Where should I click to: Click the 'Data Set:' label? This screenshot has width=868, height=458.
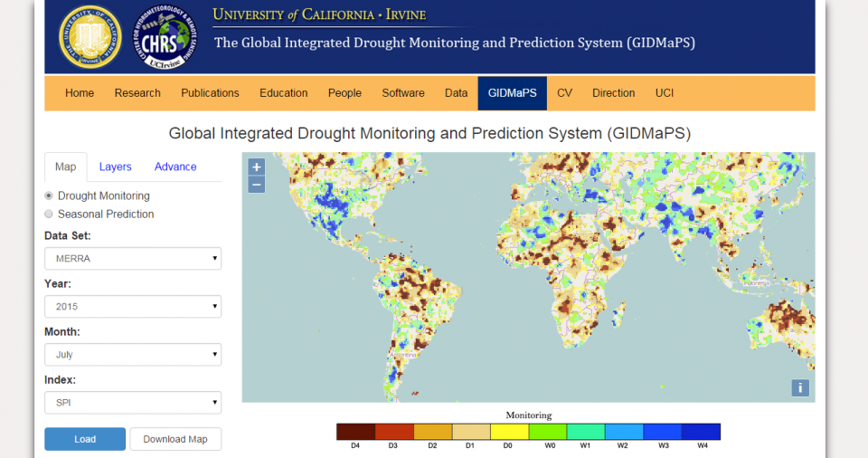68,235
